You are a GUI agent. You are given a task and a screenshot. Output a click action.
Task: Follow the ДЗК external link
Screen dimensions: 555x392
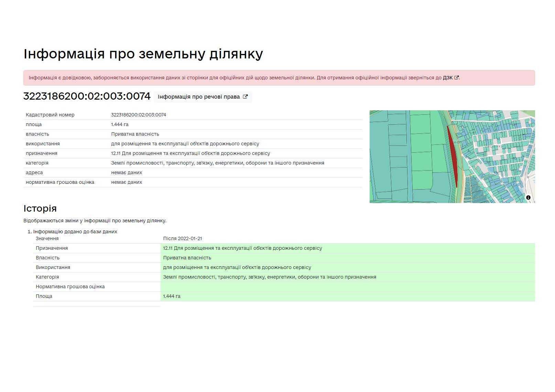point(450,78)
